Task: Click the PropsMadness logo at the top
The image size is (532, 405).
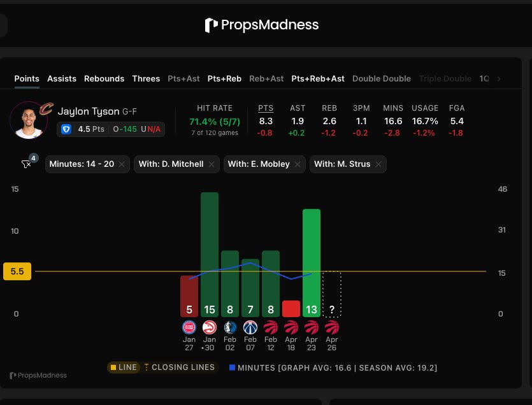Action: coord(262,25)
